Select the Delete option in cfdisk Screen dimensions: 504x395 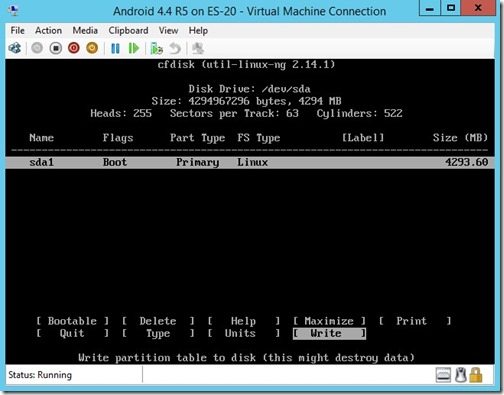coord(158,321)
